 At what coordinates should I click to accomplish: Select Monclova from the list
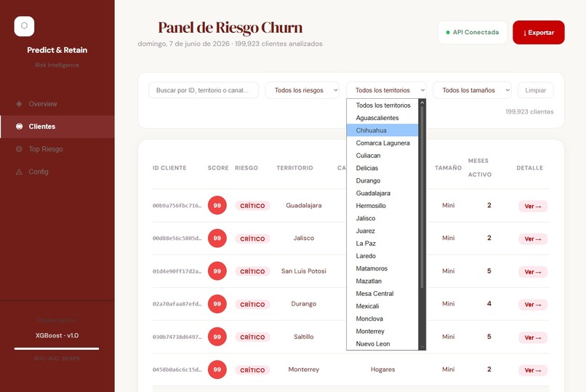coord(382,319)
